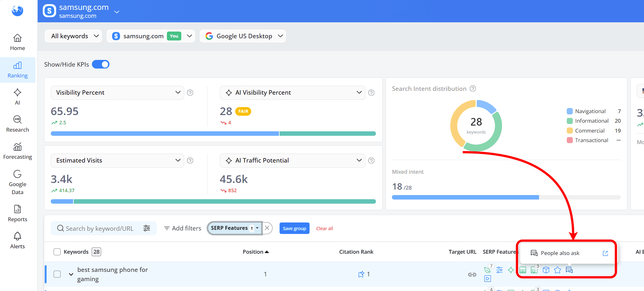Click the Clear all link
The width and height of the screenshot is (644, 291).
point(324,228)
